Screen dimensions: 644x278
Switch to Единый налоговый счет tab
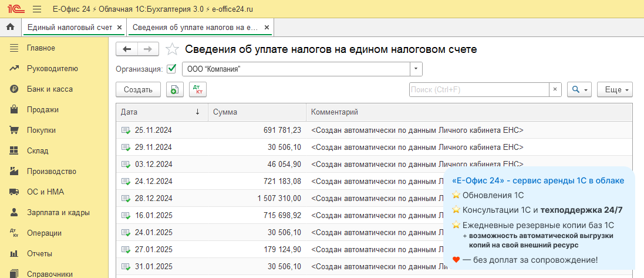[69, 28]
